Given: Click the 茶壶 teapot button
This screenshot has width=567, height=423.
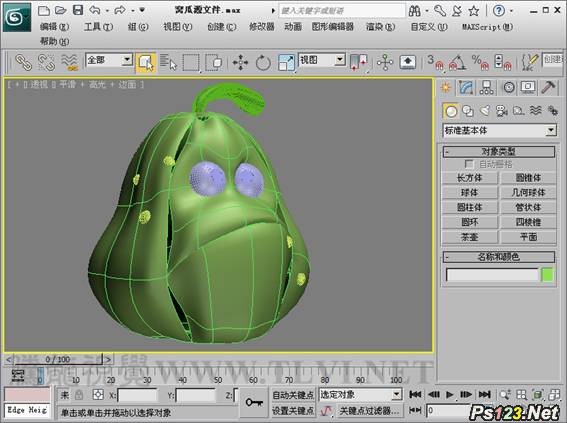Looking at the screenshot, I should click(x=470, y=237).
